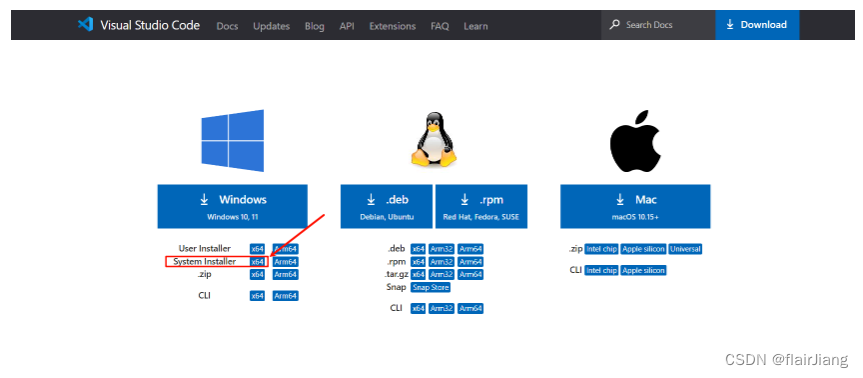
Task: Download Linux .deb Arm32 package
Action: (x=441, y=249)
